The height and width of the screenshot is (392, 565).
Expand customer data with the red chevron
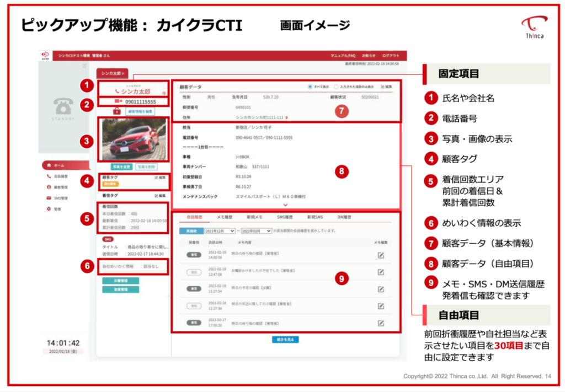(285, 205)
